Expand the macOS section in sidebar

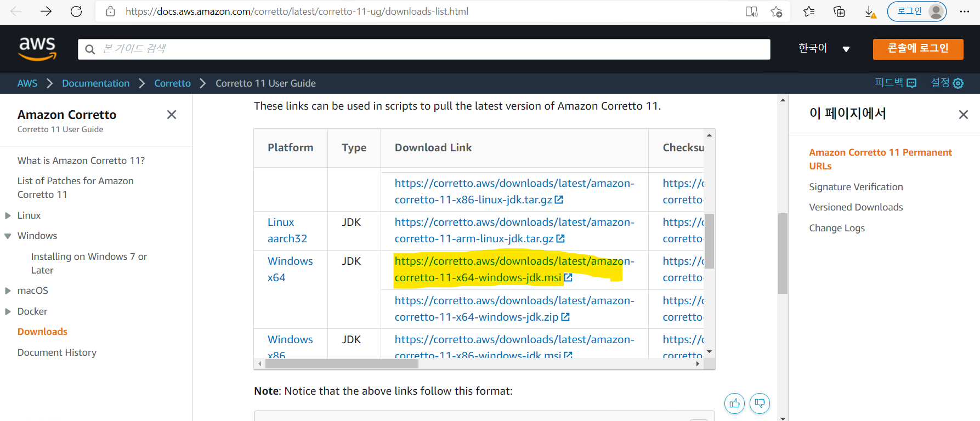click(8, 291)
